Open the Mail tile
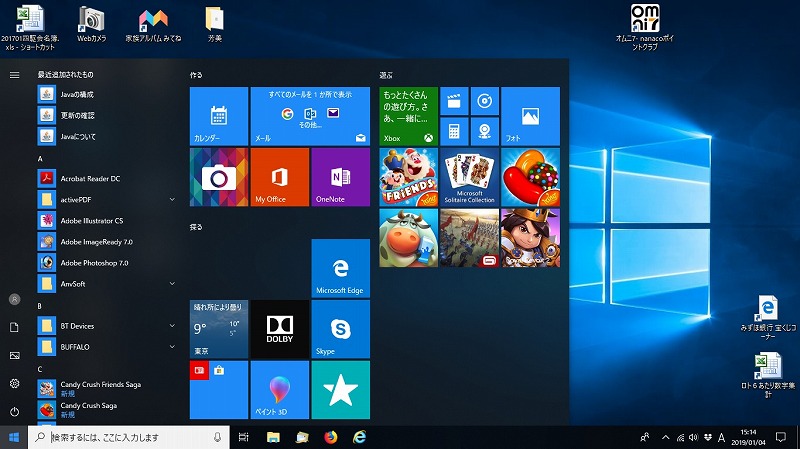The image size is (800, 449). (x=310, y=116)
